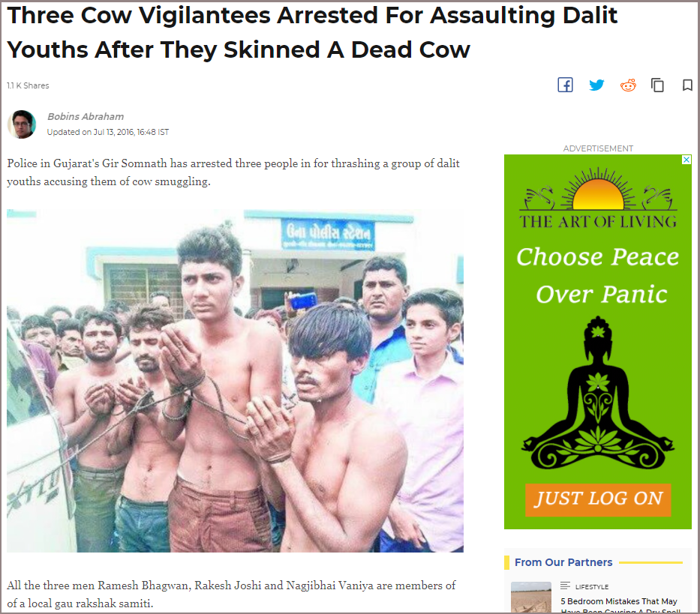Viewport: 700px width, 614px height.
Task: Share article via Twitter bird icon
Action: (x=596, y=85)
